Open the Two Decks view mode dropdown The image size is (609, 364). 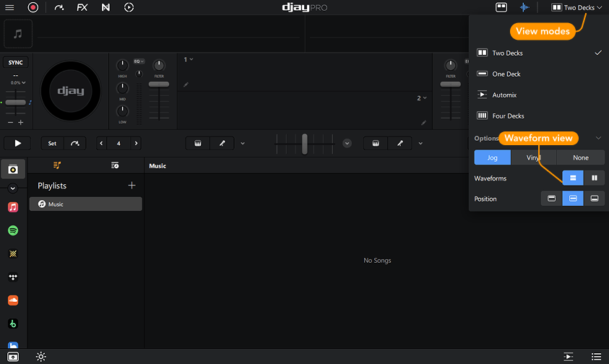coord(576,7)
